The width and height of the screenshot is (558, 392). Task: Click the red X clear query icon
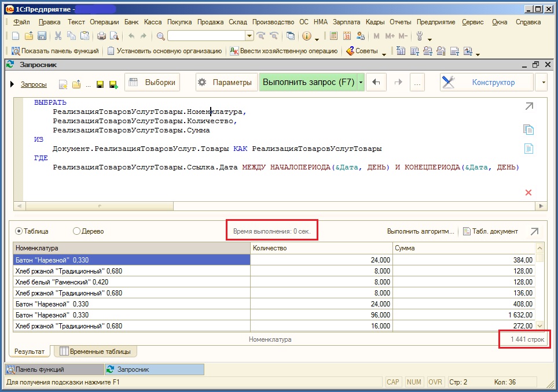[x=528, y=193]
